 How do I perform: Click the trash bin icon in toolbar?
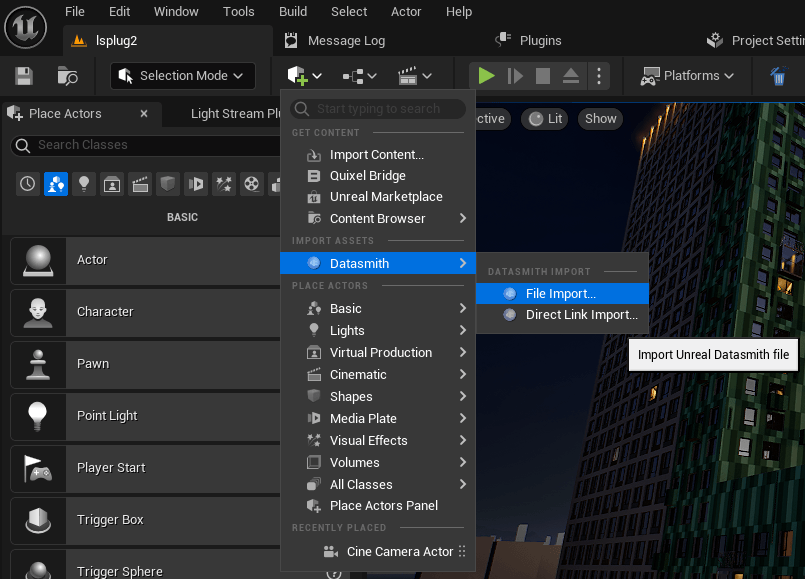(x=778, y=76)
